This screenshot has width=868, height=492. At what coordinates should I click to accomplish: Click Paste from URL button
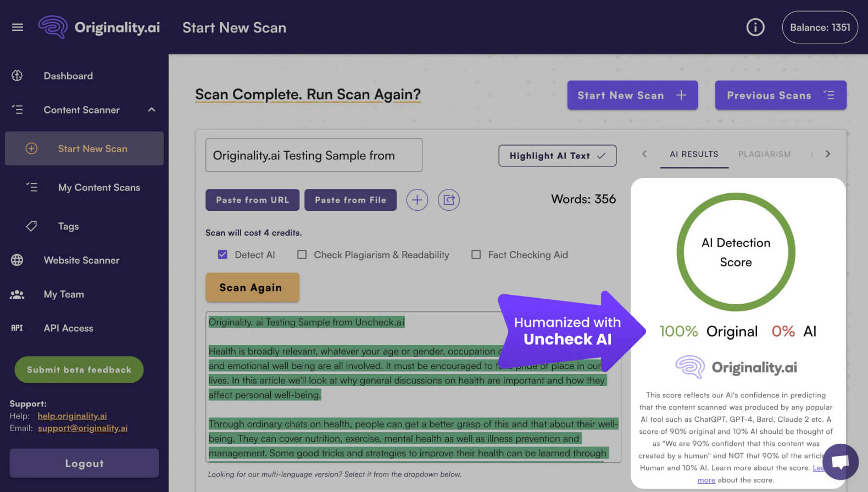click(252, 200)
